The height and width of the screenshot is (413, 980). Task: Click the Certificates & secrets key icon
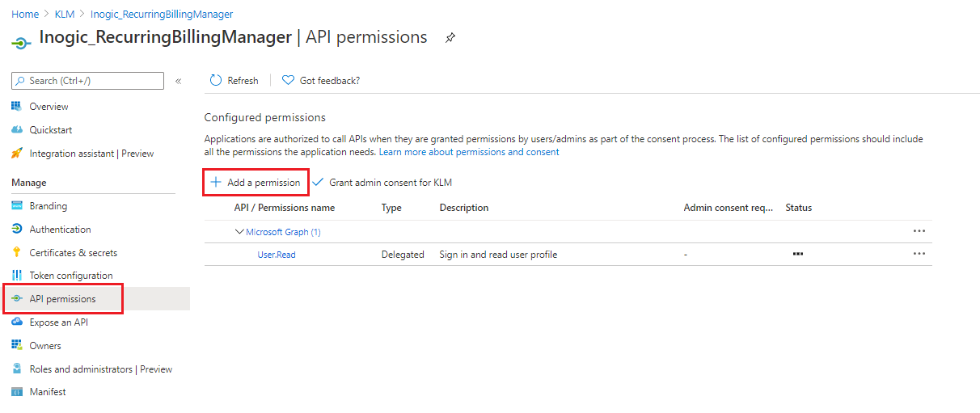(x=16, y=253)
